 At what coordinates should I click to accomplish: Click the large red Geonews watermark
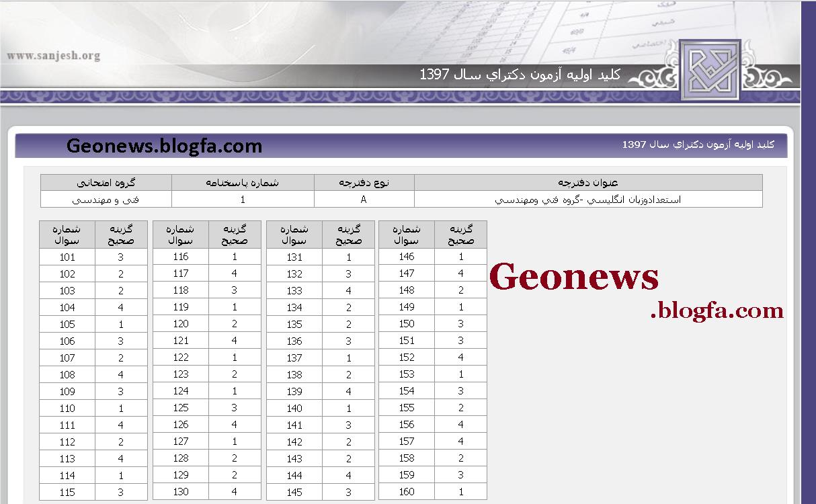point(574,276)
